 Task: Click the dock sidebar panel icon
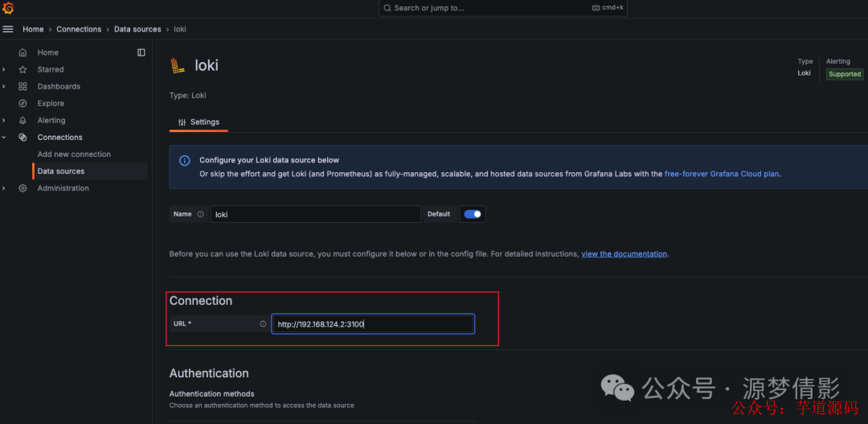[141, 52]
